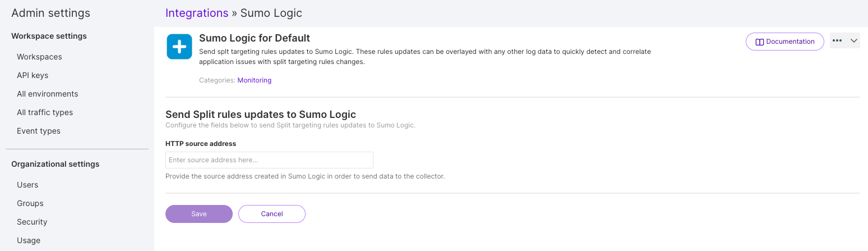Click the three-dot more options icon

click(837, 40)
